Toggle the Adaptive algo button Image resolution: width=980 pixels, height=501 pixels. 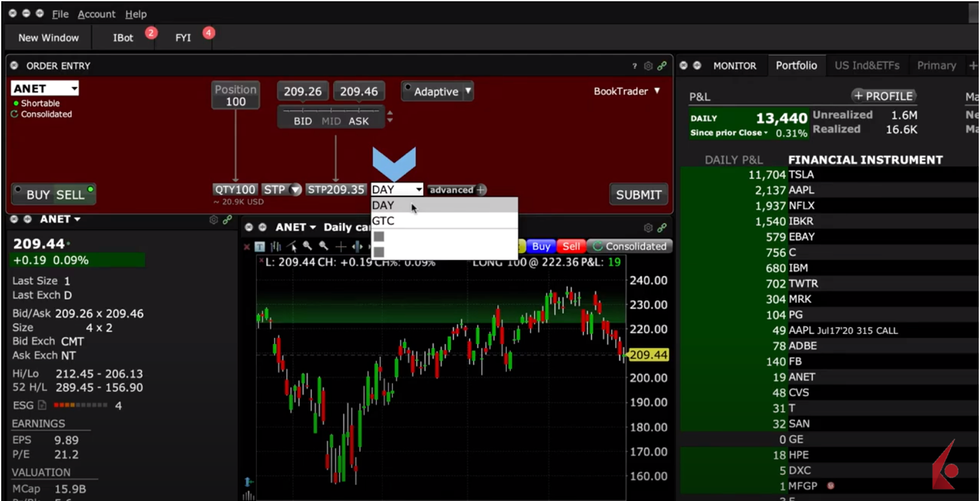(x=436, y=92)
